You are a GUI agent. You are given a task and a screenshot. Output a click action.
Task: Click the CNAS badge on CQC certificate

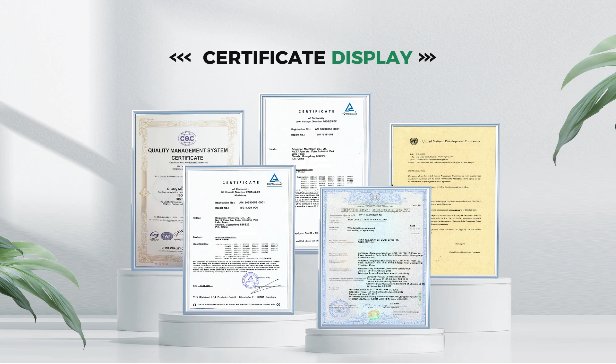(x=154, y=236)
